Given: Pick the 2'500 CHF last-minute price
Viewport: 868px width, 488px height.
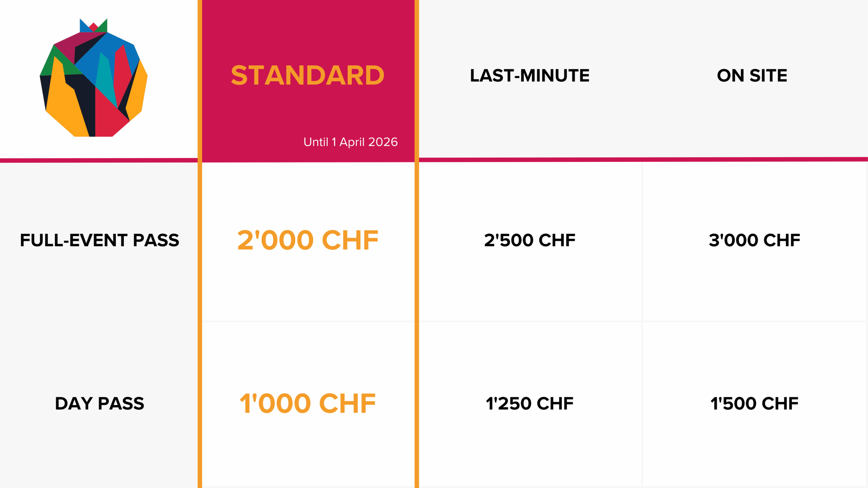Looking at the screenshot, I should (530, 240).
